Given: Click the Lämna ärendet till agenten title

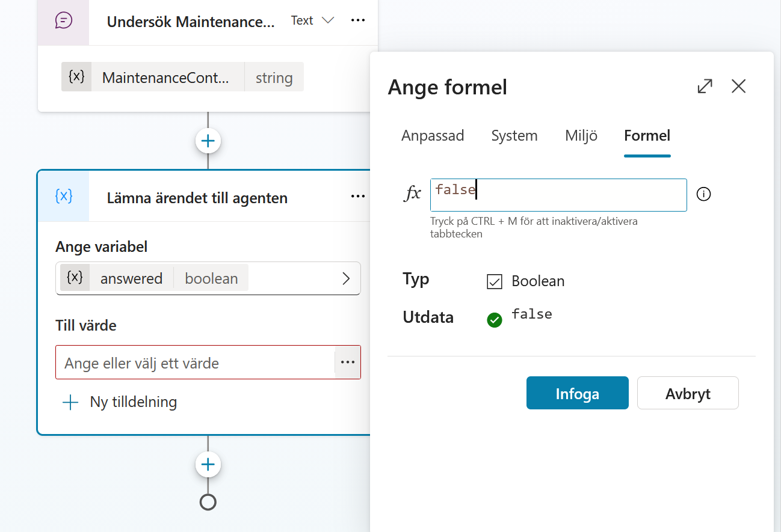Looking at the screenshot, I should click(x=197, y=198).
